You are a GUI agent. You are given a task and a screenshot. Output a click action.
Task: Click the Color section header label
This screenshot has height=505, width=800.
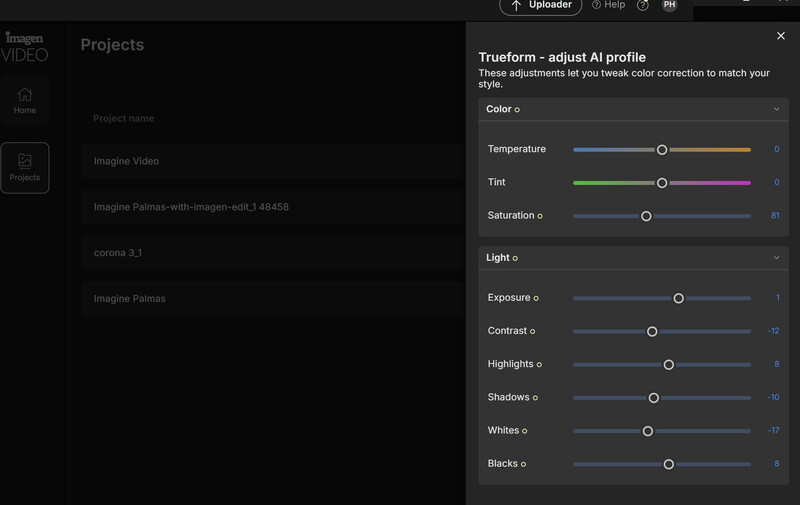(x=498, y=109)
